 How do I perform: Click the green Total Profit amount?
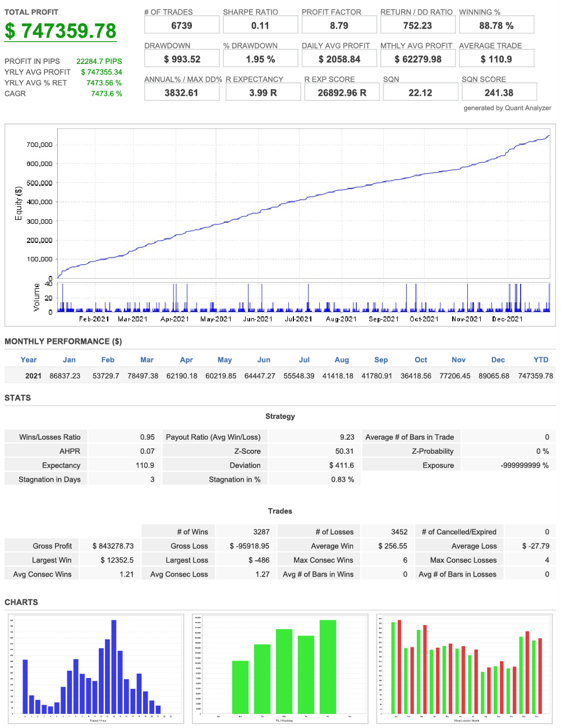pyautogui.click(x=61, y=31)
